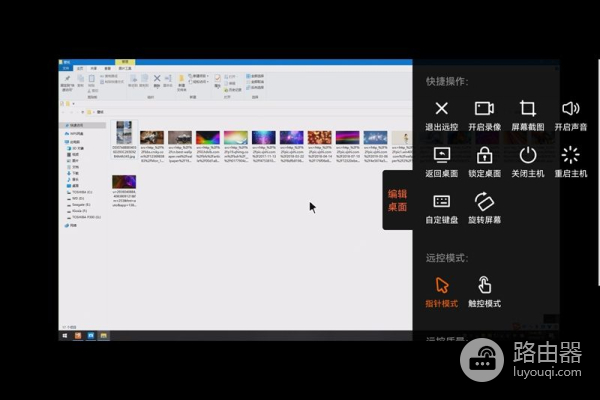
Task: Take a screenshot via 屏幕截图
Action: [x=528, y=109]
